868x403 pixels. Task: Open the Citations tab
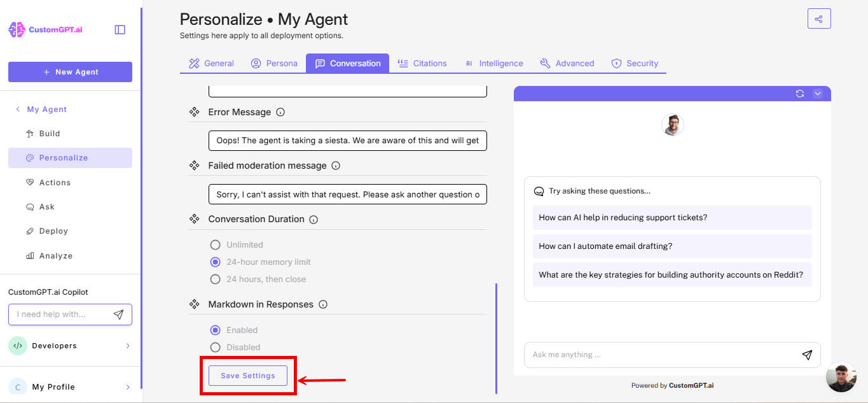pos(422,63)
